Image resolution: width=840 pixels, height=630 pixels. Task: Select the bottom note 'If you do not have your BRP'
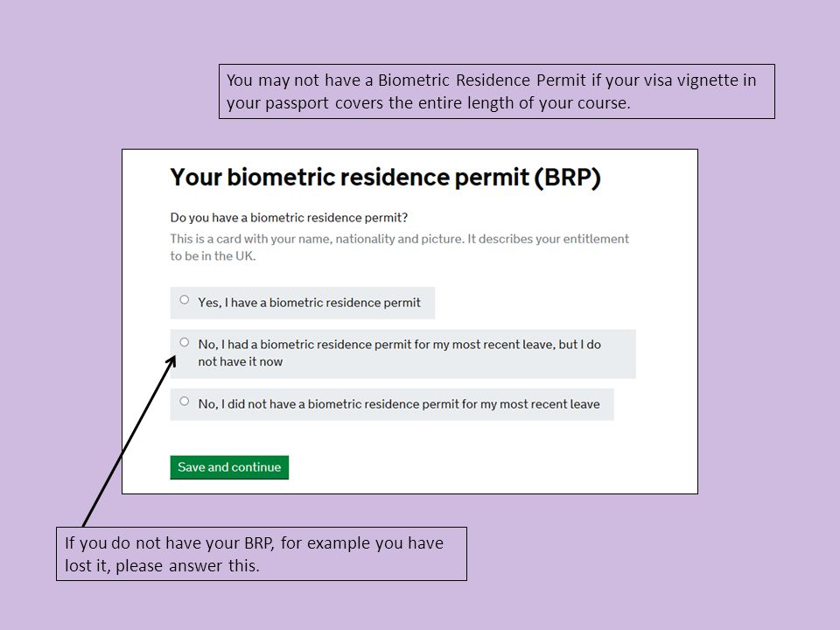(x=262, y=554)
